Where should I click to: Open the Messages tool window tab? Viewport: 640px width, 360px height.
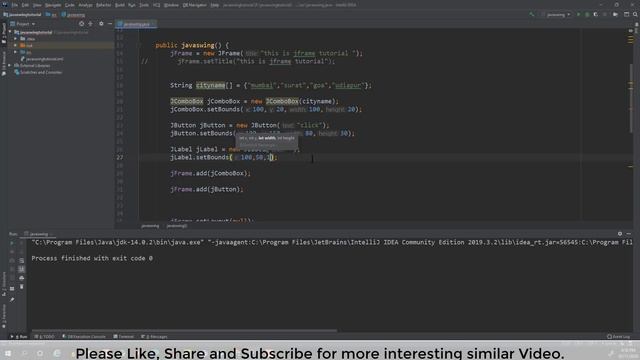point(154,336)
